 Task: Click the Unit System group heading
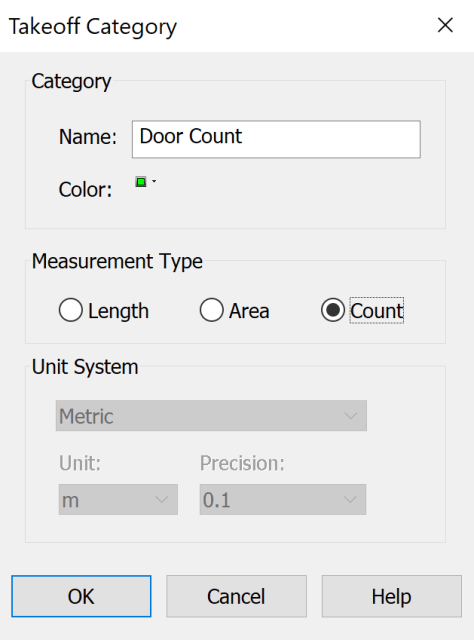(x=85, y=367)
